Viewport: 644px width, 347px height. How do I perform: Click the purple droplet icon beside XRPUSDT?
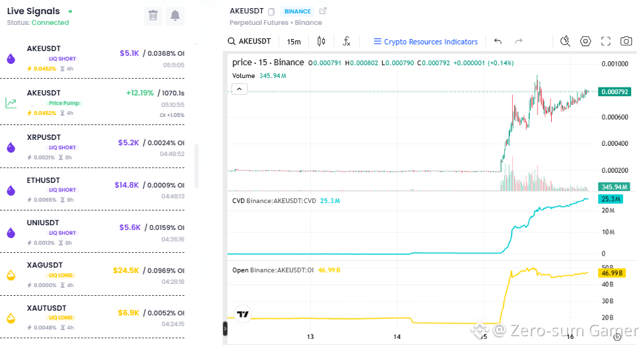click(x=11, y=147)
